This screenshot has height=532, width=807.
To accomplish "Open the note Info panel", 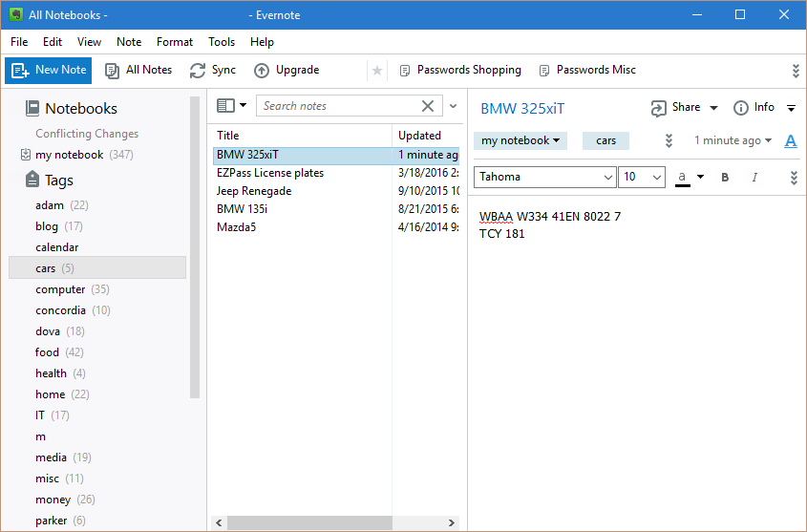I will pyautogui.click(x=754, y=108).
